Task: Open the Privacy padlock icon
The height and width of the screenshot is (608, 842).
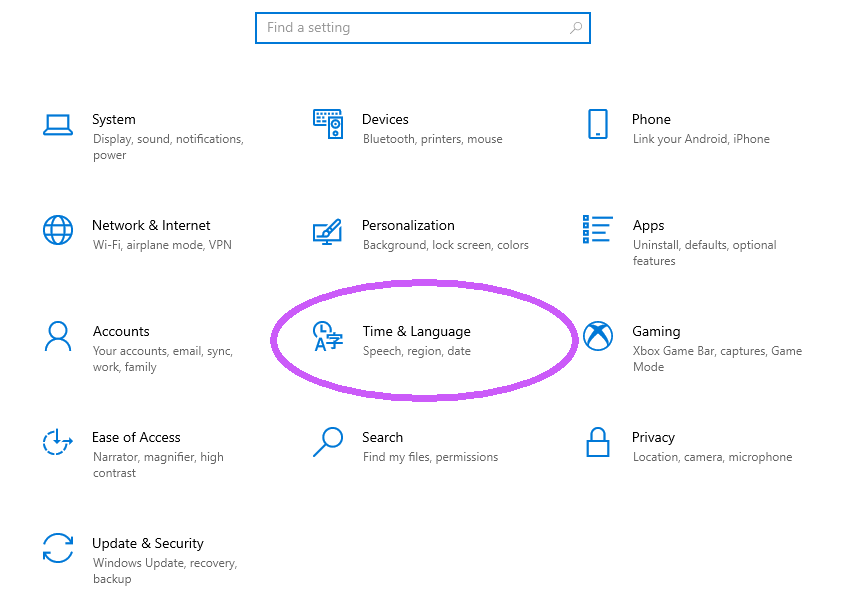Action: (598, 442)
